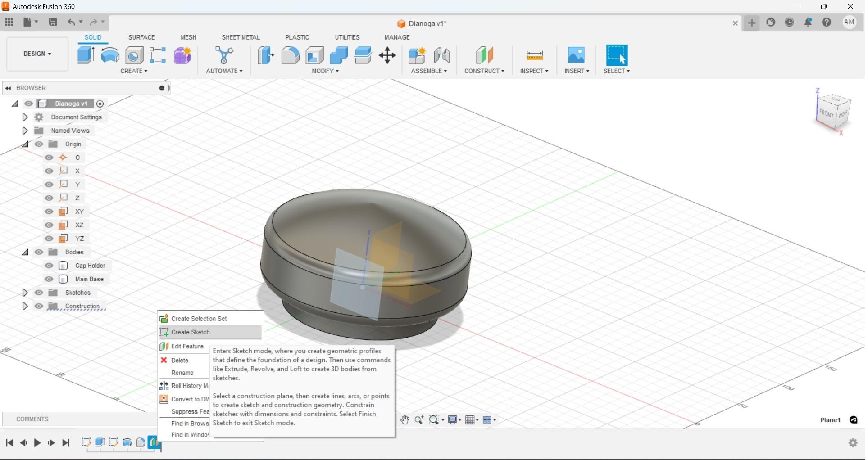868x460 pixels.
Task: Expand the Sketches folder
Action: point(25,293)
